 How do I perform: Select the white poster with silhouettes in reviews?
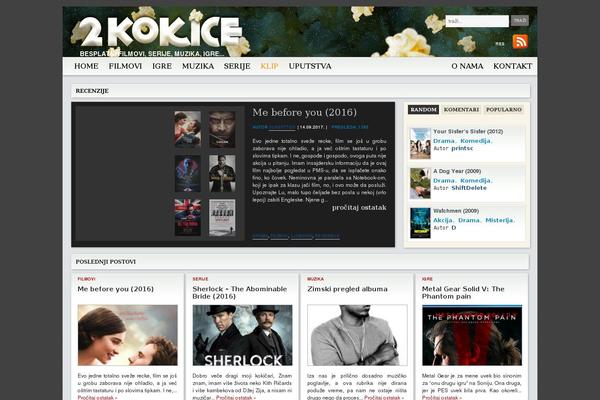pos(222,217)
